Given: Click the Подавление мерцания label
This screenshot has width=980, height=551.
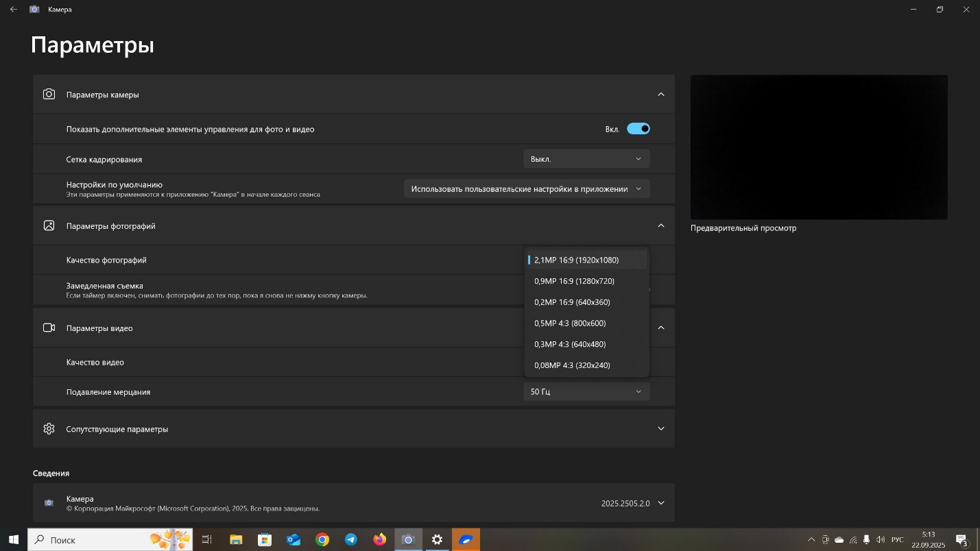Looking at the screenshot, I should click(x=108, y=392).
